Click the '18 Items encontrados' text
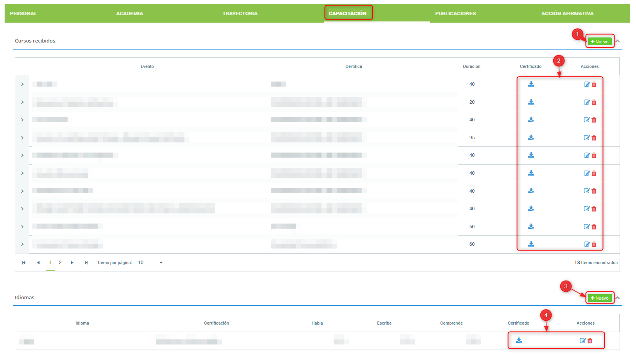The image size is (636, 364). click(x=596, y=263)
